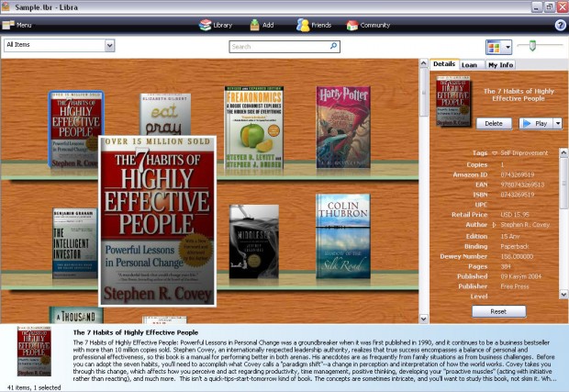The height and width of the screenshot is (392, 569).
Task: Expand the All Items dropdown
Action: (x=109, y=45)
